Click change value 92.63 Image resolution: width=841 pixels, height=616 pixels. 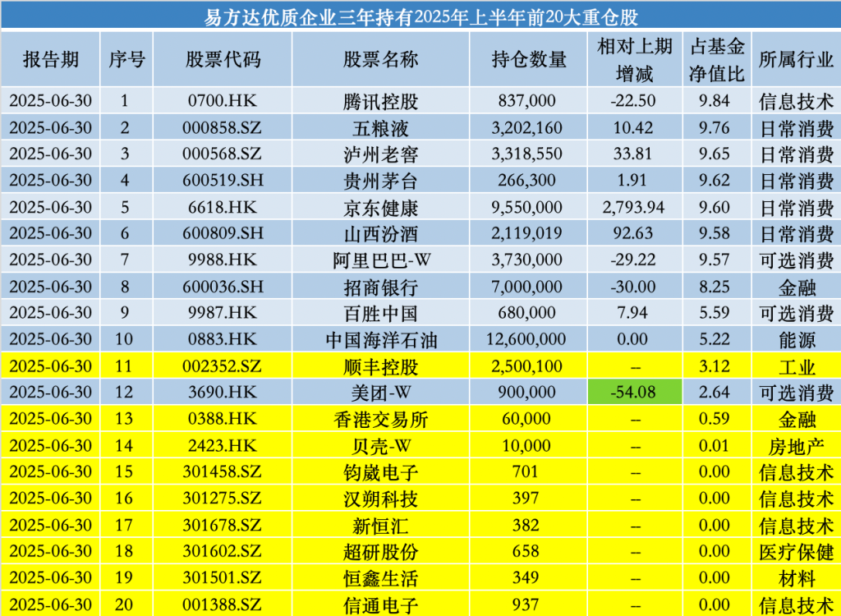(x=633, y=233)
